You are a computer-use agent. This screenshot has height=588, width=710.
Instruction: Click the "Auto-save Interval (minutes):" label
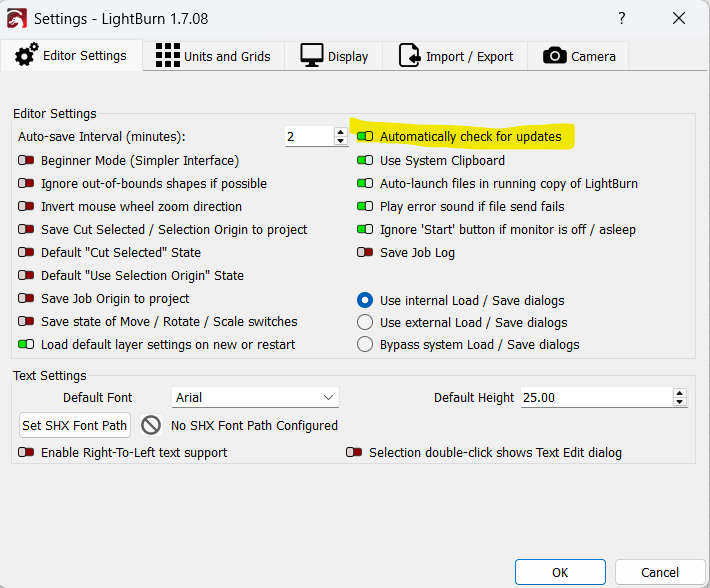(x=102, y=137)
